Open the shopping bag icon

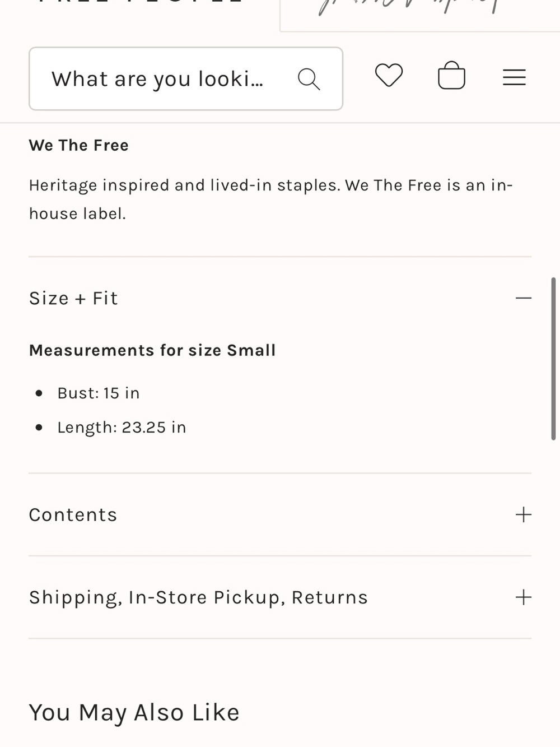[x=451, y=76]
